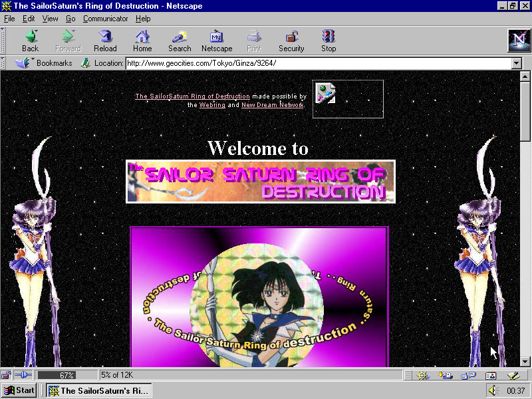Image resolution: width=532 pixels, height=399 pixels.
Task: Open the Security info button
Action: [291, 41]
